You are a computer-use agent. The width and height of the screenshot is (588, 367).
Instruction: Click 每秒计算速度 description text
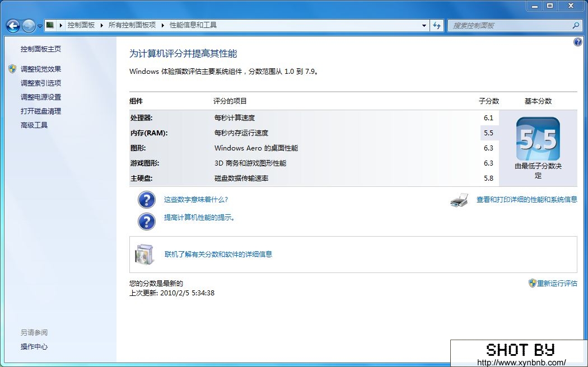[x=235, y=118]
